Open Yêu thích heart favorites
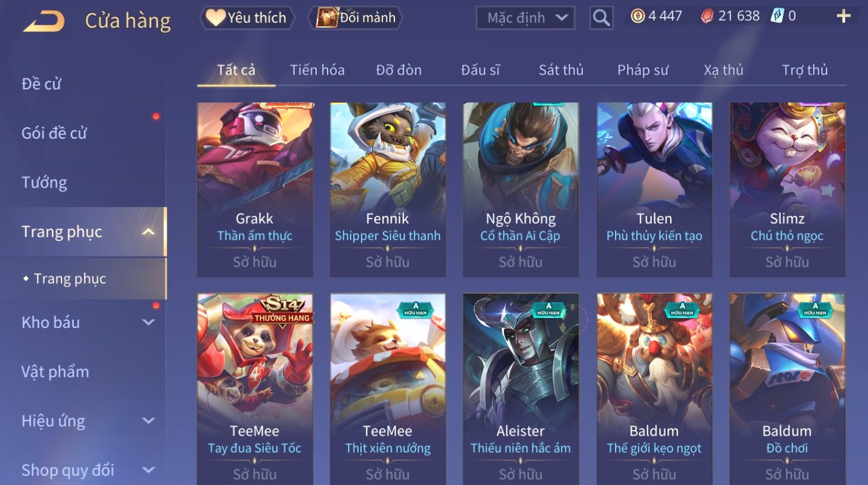This screenshot has height=485, width=868. (x=247, y=18)
